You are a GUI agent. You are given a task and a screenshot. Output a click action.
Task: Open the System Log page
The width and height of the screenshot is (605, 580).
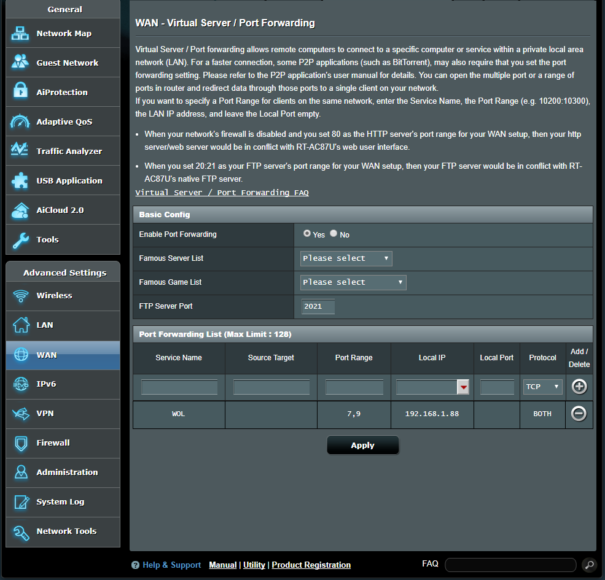tap(63, 502)
